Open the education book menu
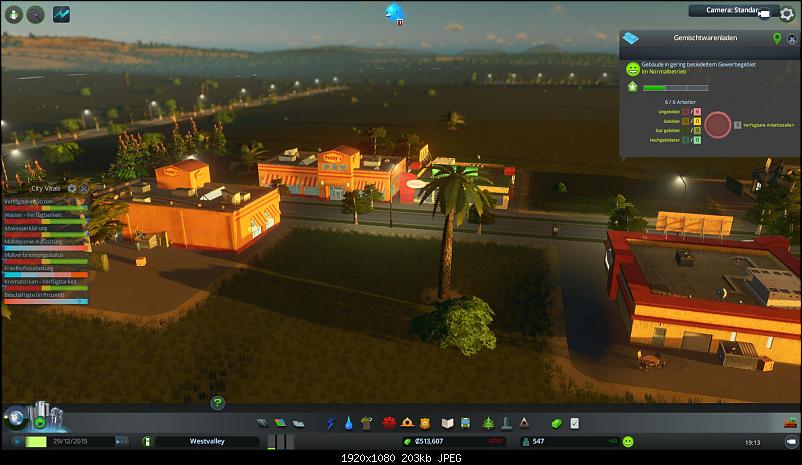This screenshot has height=465, width=802. click(448, 423)
